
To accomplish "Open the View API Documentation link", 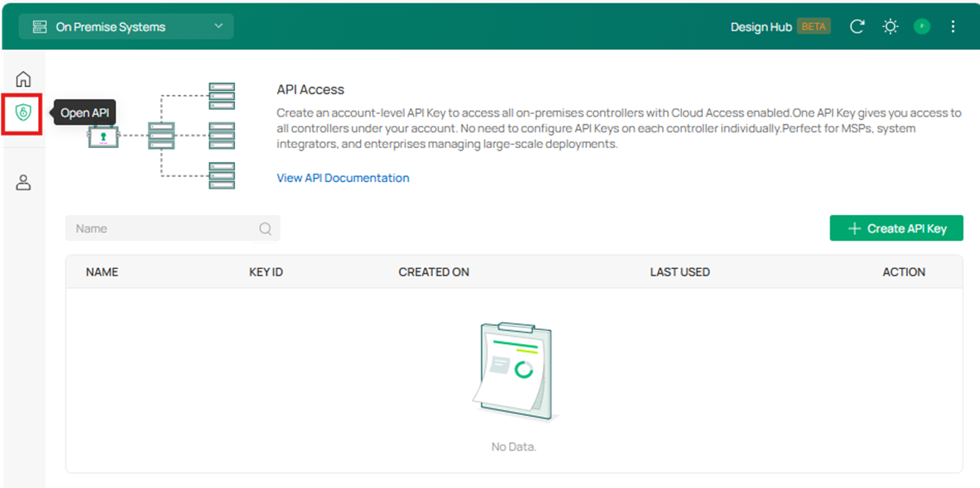I will coord(343,178).
